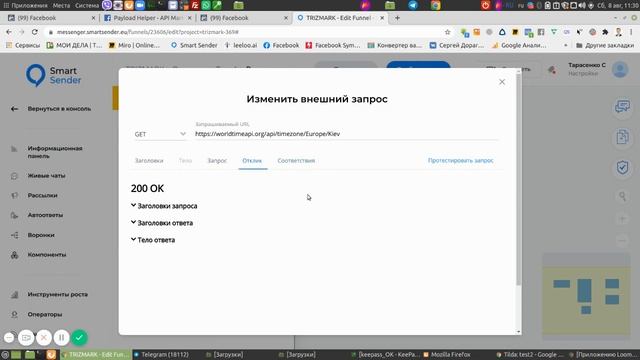This screenshot has width=640, height=360.
Task: Bookmark page with star icon
Action: 448,32
